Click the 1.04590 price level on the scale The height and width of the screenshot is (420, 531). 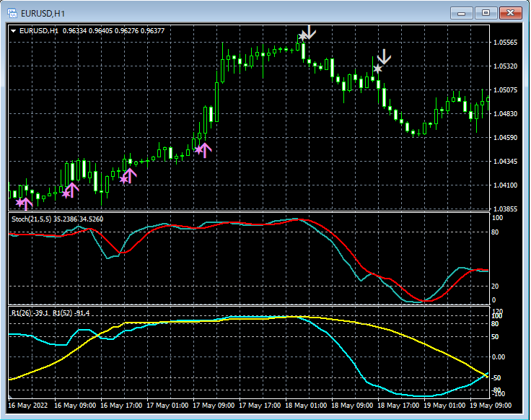click(x=506, y=138)
